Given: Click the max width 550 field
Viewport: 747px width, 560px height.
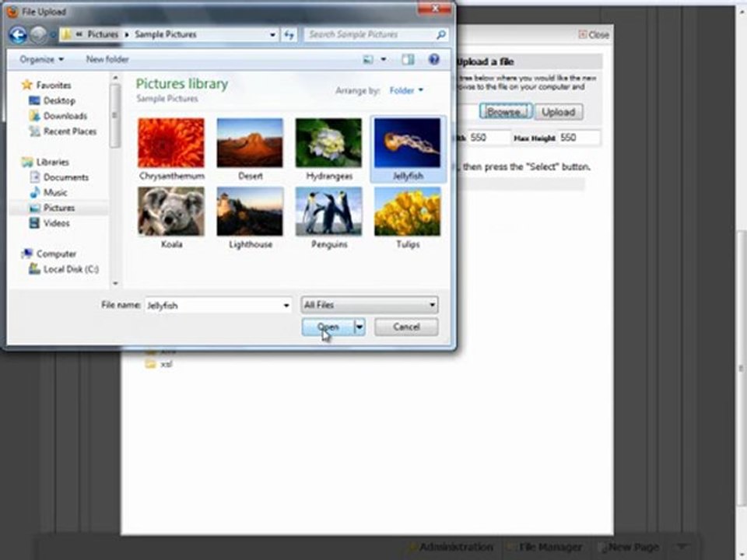Looking at the screenshot, I should tap(489, 138).
